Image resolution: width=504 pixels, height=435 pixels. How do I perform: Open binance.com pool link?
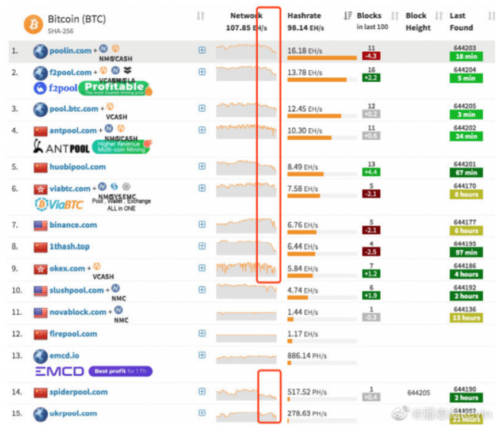pyautogui.click(x=73, y=225)
